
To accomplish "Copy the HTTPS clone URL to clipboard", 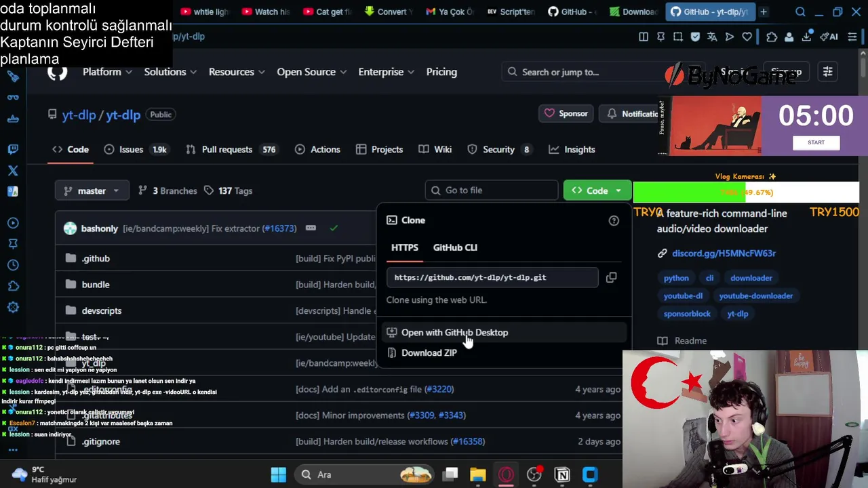I will click(x=611, y=277).
